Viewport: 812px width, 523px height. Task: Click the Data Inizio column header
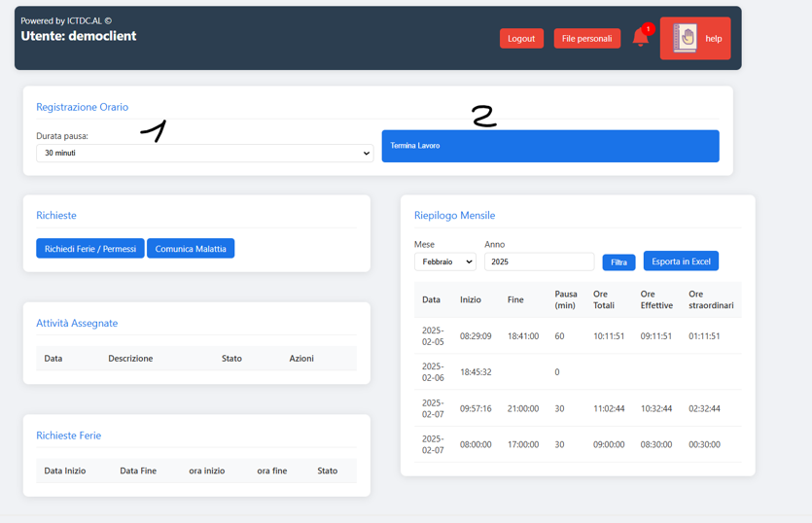(65, 471)
